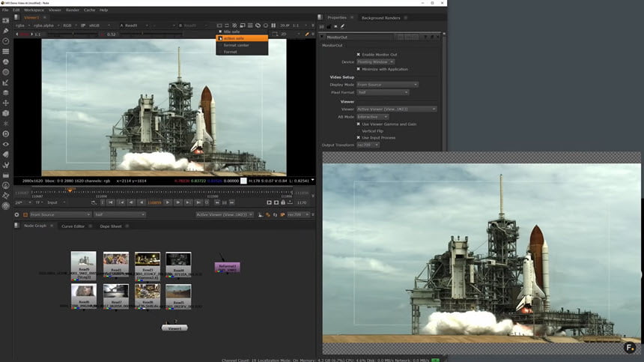Open the Render menu
This screenshot has width=644, height=362.
73,10
